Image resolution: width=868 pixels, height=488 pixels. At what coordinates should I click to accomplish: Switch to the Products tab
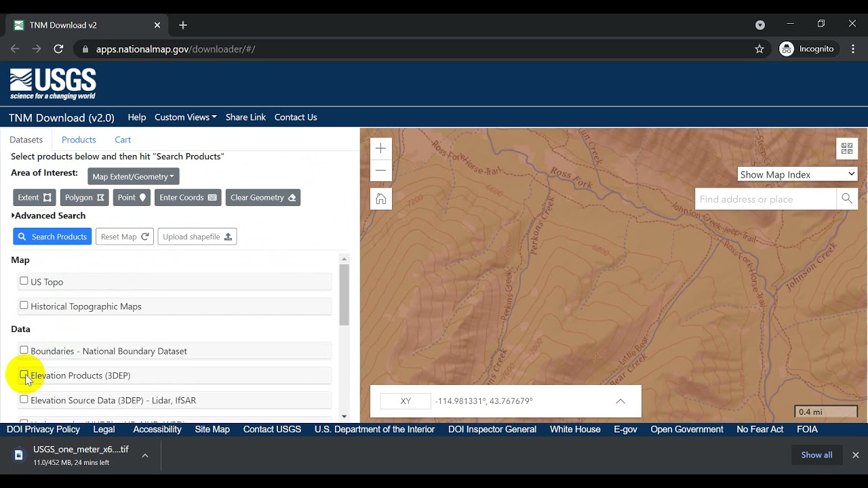79,140
